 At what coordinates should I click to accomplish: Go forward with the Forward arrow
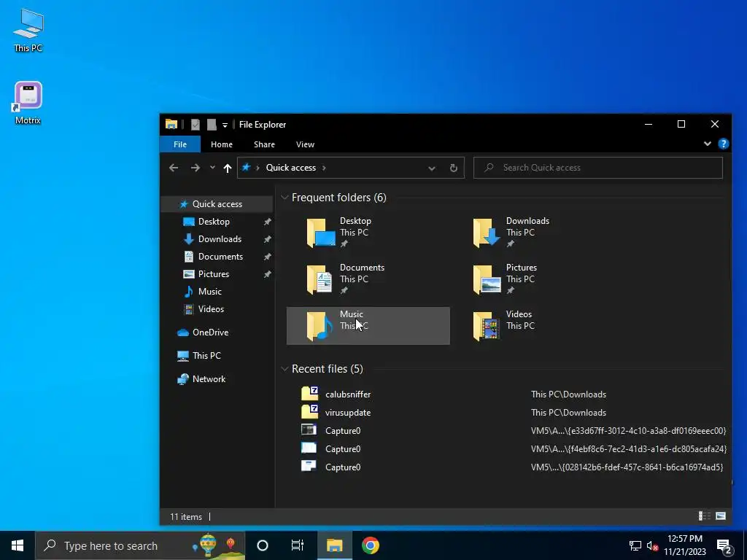[x=196, y=168]
